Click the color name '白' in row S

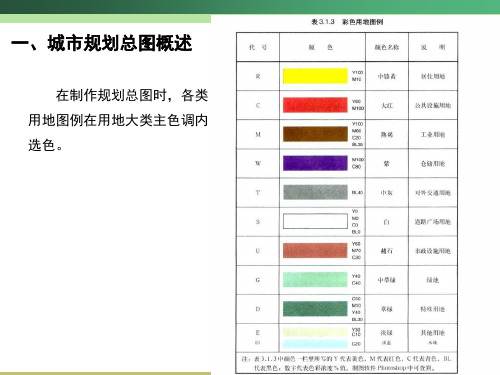(387, 222)
